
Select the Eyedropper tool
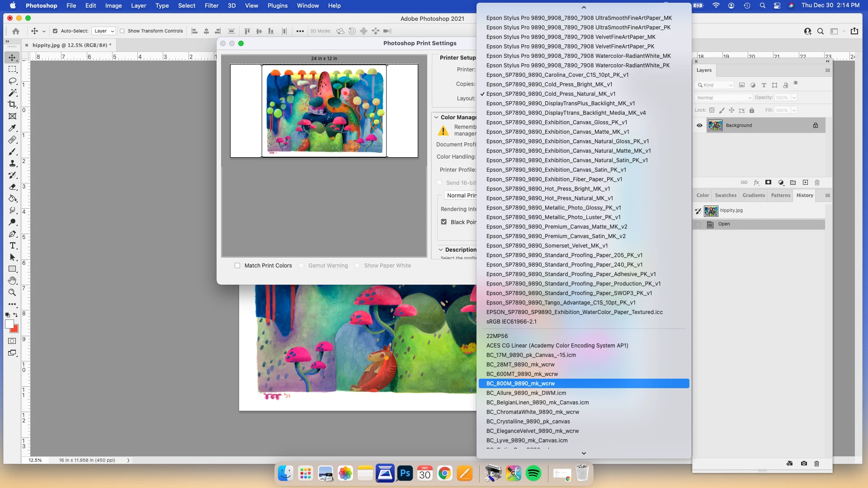coord(12,128)
